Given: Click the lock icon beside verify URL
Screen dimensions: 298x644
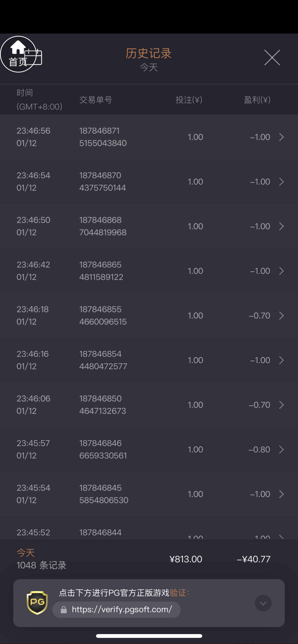Looking at the screenshot, I should [x=64, y=610].
